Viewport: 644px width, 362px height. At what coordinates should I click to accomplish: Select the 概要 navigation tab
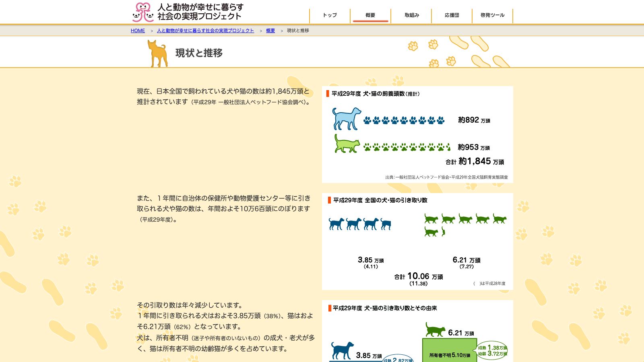pos(370,15)
